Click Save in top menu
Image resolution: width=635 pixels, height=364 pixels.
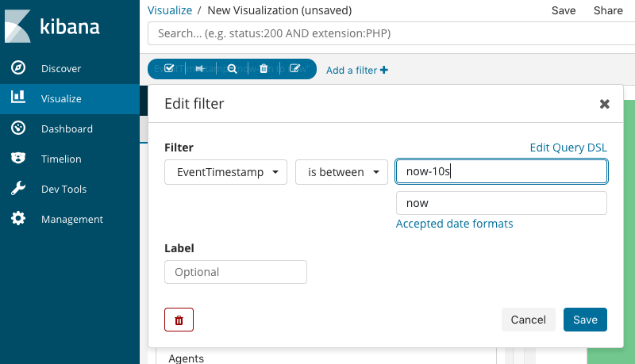[564, 10]
